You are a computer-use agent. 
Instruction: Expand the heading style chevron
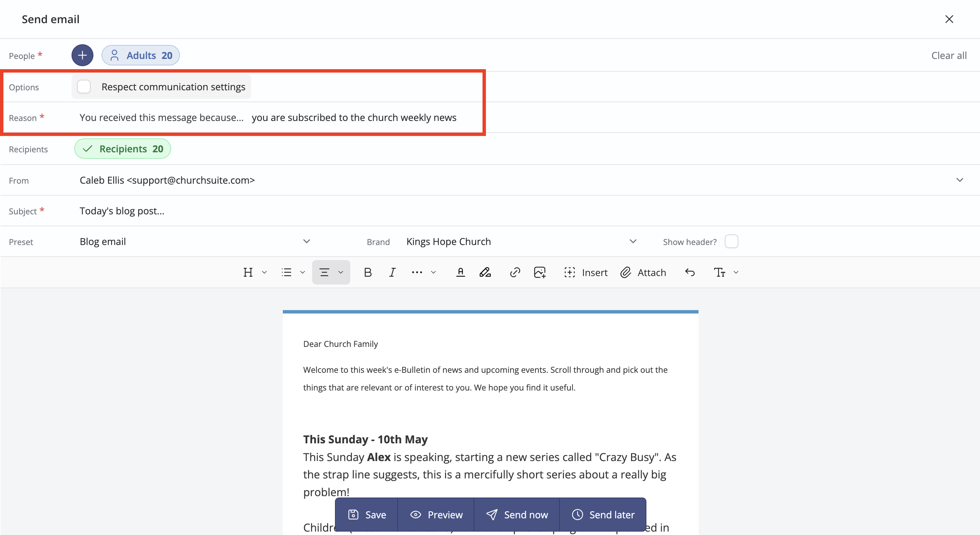pos(264,273)
